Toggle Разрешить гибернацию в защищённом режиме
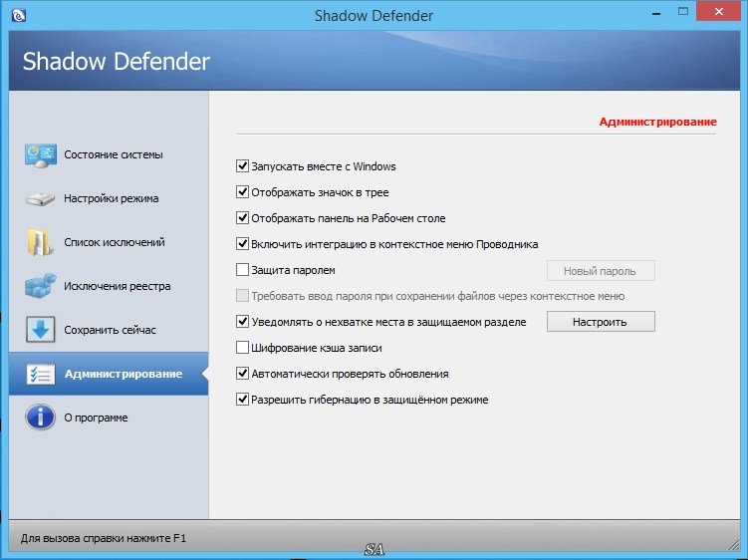The height and width of the screenshot is (560, 748). click(242, 400)
